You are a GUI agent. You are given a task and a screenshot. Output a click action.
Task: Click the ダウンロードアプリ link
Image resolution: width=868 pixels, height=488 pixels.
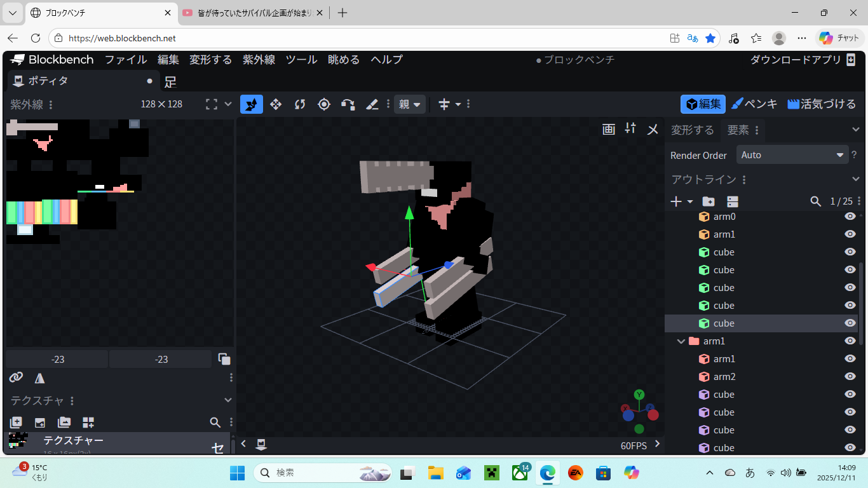[x=796, y=59]
